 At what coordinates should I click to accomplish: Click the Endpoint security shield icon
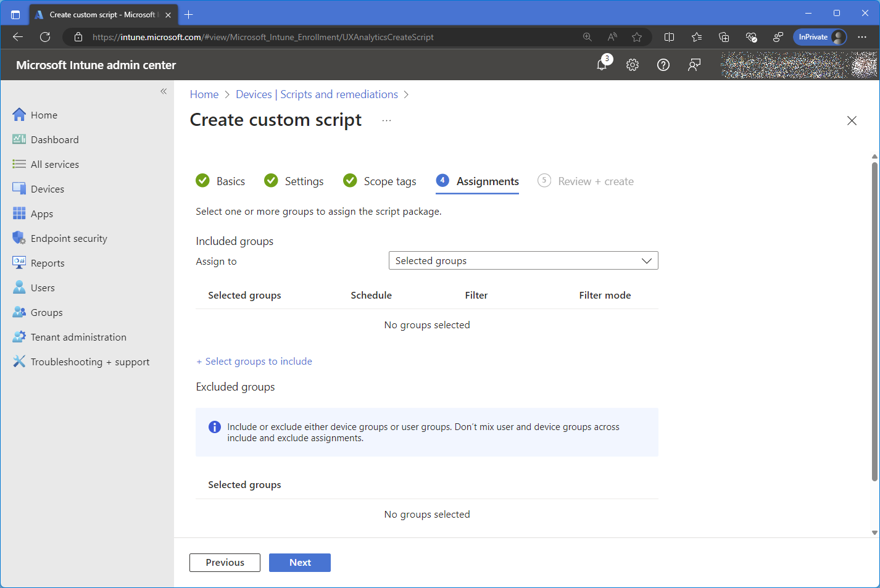click(x=19, y=238)
